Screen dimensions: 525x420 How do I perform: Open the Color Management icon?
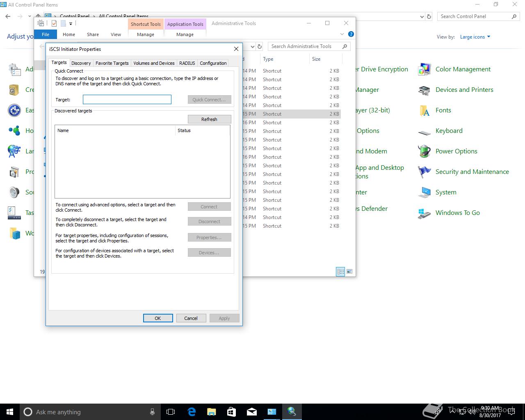tap(424, 69)
